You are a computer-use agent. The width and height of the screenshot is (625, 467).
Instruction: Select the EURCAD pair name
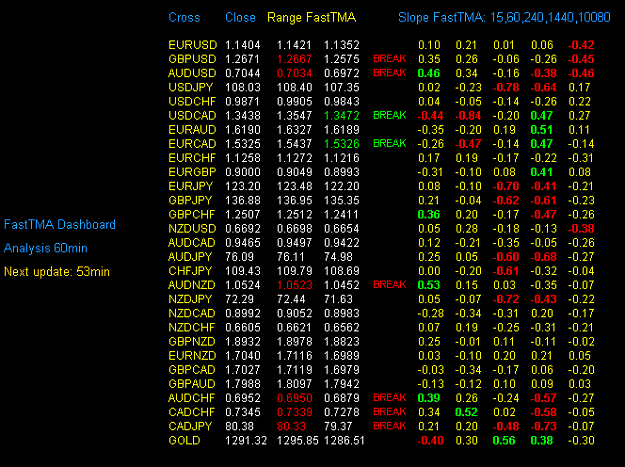(192, 144)
